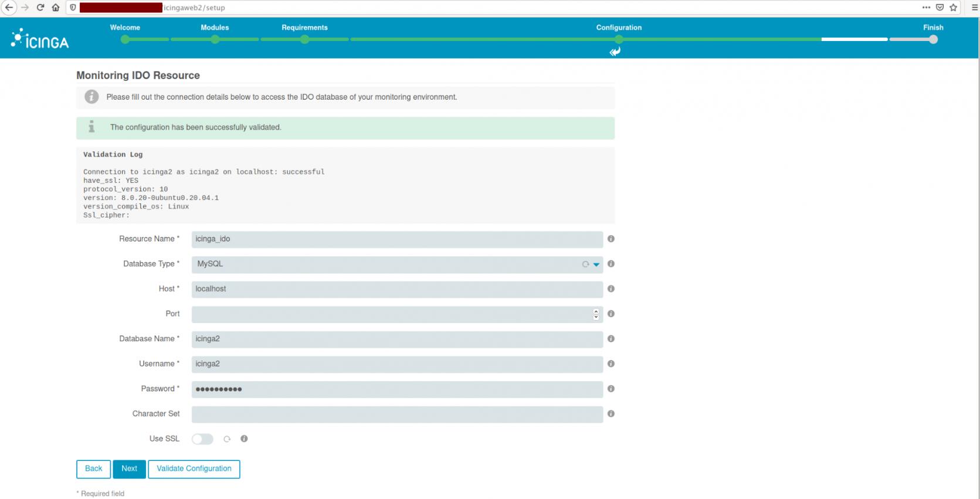
Task: Click the Requirements step progress dot
Action: (304, 39)
